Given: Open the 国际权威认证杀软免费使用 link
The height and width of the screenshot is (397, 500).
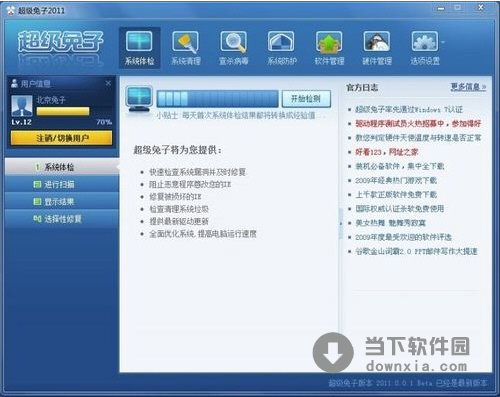Looking at the screenshot, I should (400, 209).
